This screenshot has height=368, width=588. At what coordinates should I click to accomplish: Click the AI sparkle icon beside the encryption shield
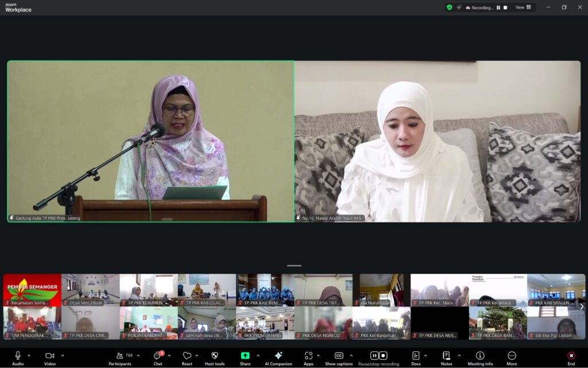(x=459, y=7)
